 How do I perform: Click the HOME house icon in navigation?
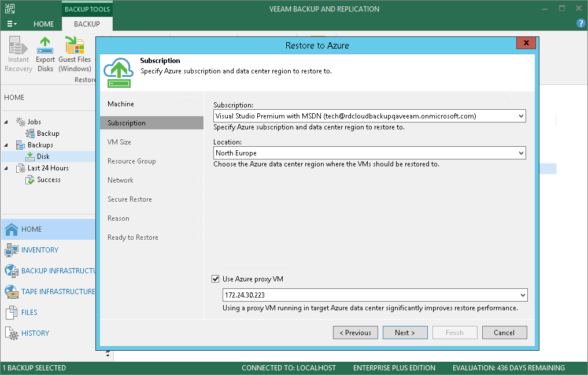12,229
